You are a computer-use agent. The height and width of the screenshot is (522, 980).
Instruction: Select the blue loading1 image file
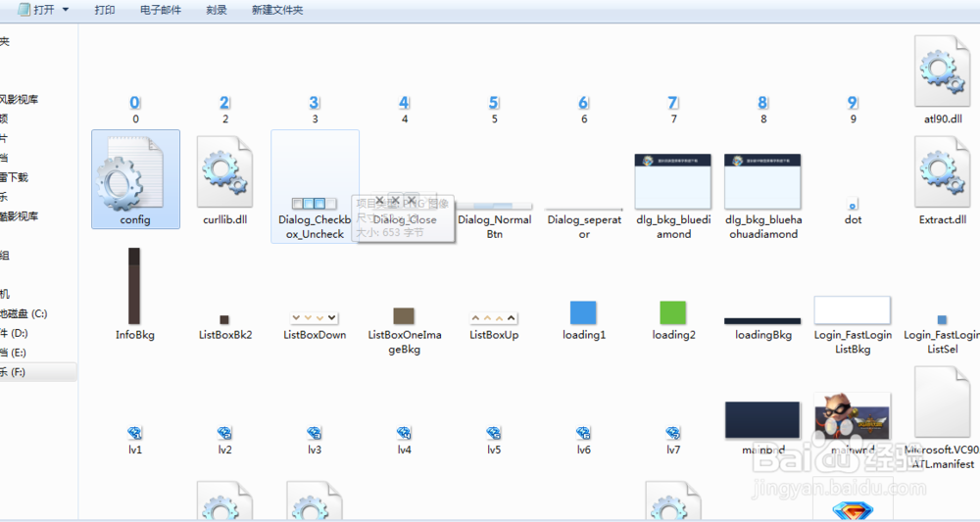(583, 312)
